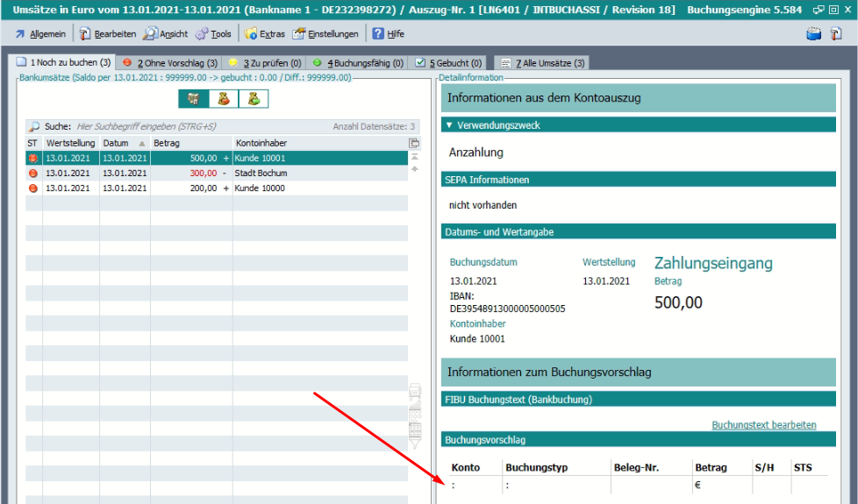Image resolution: width=858 pixels, height=504 pixels.
Task: Open the Extras menu
Action: tap(264, 34)
